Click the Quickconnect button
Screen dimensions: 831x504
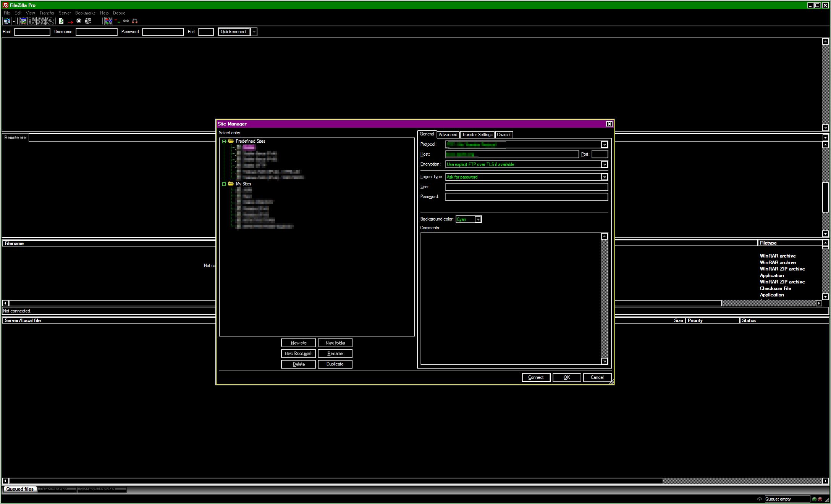(234, 32)
